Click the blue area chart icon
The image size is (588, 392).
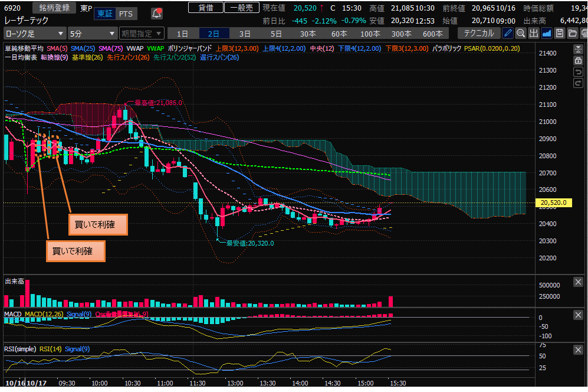point(546,33)
